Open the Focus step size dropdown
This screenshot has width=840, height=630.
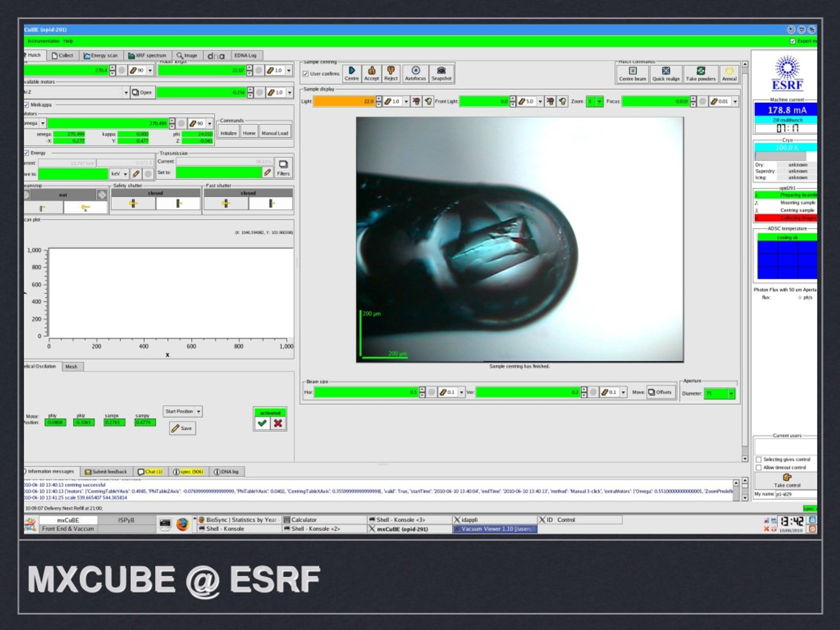tap(735, 101)
